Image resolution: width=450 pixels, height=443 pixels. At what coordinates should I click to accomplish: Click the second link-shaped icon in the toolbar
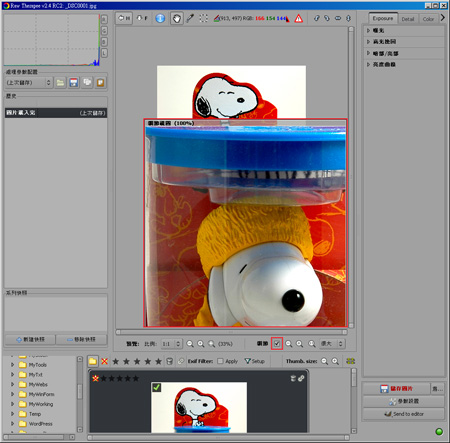(x=327, y=18)
